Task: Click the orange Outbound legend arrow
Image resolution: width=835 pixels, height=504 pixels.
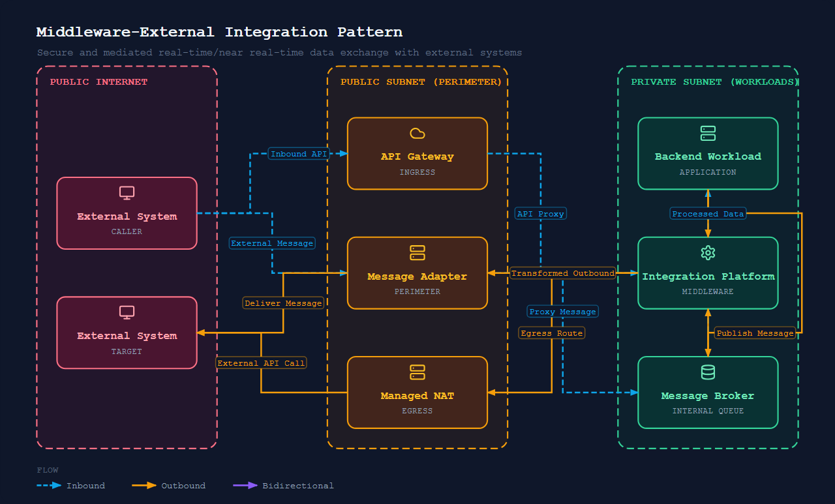Action: (x=144, y=486)
